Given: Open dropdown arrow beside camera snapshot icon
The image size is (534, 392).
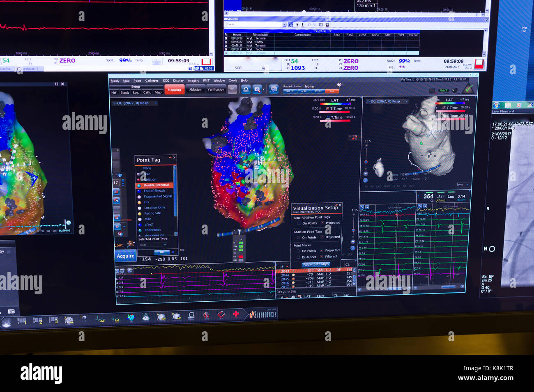Looking at the screenshot, I should click(263, 89).
